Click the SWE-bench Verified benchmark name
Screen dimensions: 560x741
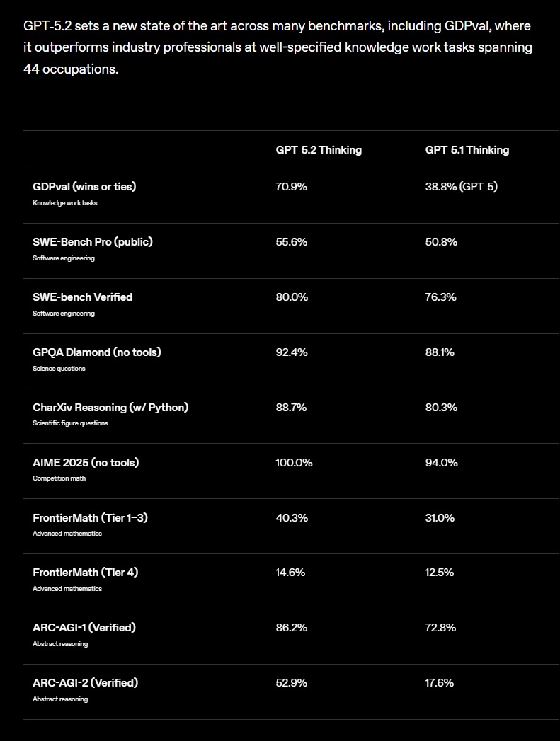82,297
